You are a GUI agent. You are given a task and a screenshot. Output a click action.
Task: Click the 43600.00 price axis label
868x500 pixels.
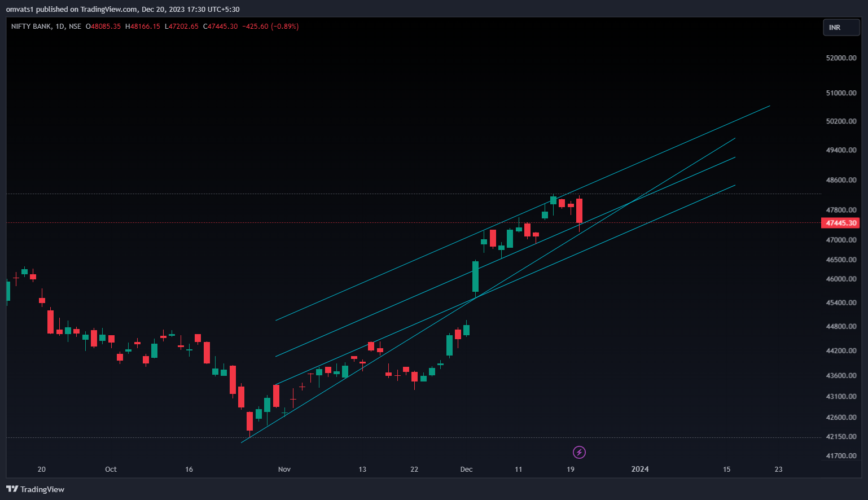click(841, 375)
